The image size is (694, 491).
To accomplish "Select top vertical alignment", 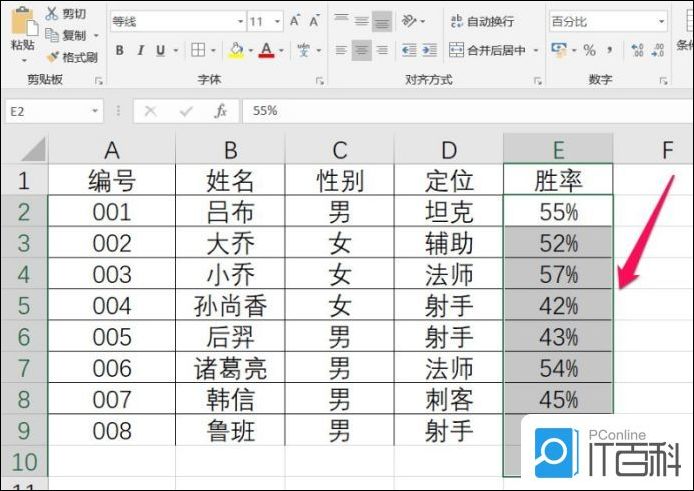I will point(341,20).
